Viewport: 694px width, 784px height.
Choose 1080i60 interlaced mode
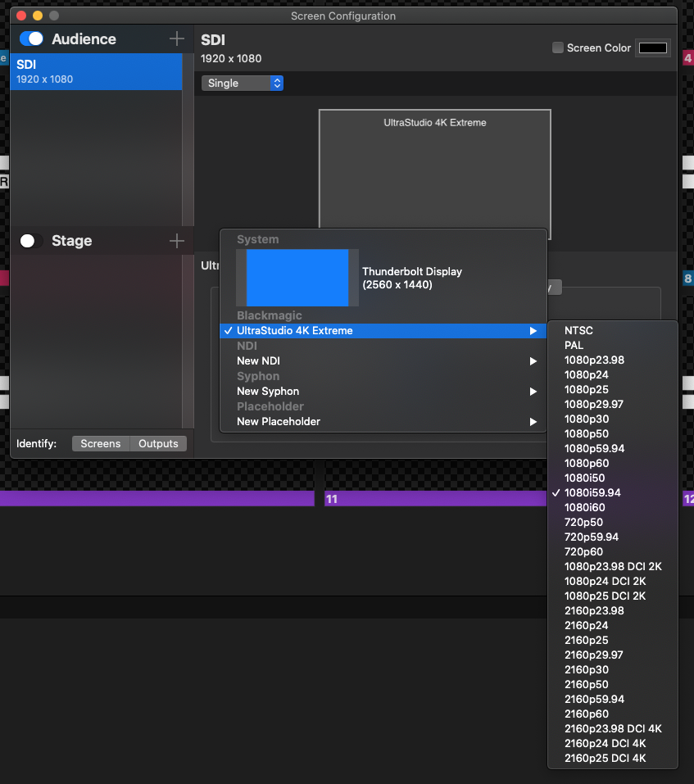[613, 507]
